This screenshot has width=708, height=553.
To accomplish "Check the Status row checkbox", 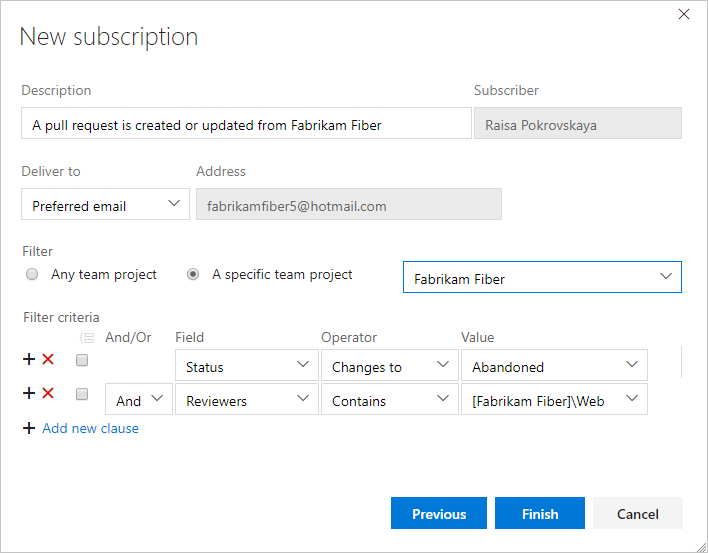I will point(82,360).
